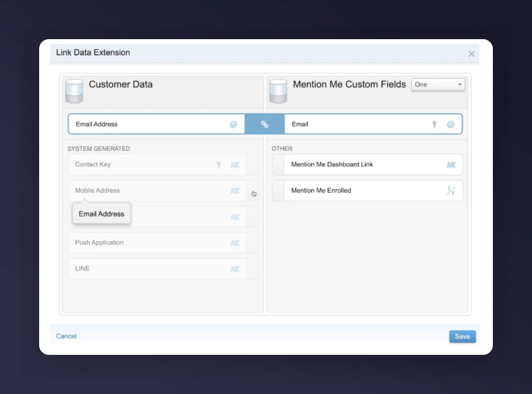Open the One relationship dropdown
Image resolution: width=532 pixels, height=394 pixels.
tap(438, 84)
